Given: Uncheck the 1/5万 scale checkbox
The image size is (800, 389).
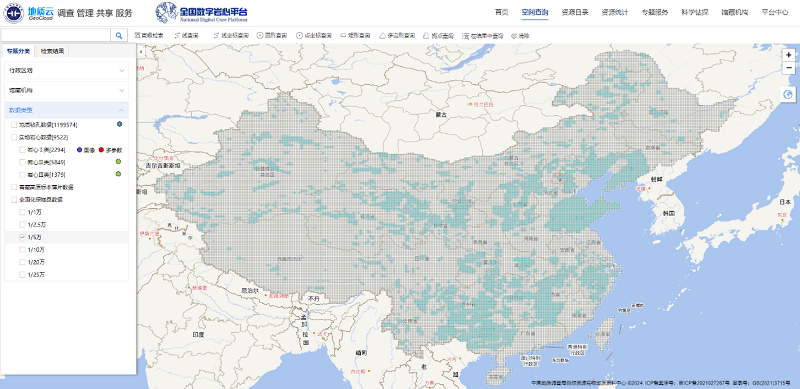Looking at the screenshot, I should [x=22, y=237].
